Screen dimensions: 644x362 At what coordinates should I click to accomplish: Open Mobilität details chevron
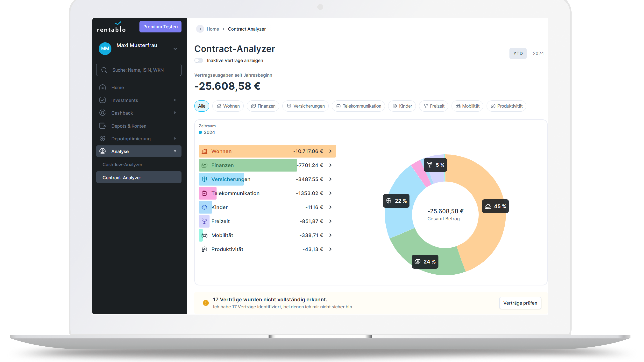click(x=331, y=235)
